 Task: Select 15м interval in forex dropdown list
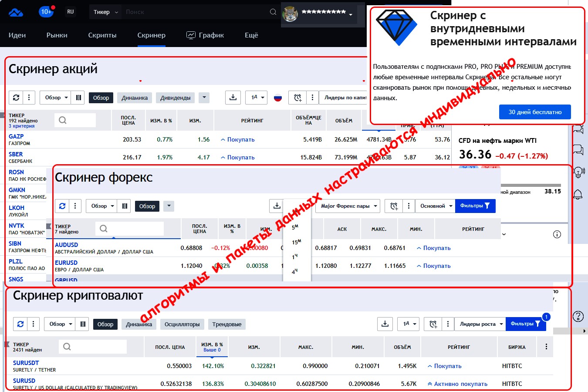click(297, 242)
